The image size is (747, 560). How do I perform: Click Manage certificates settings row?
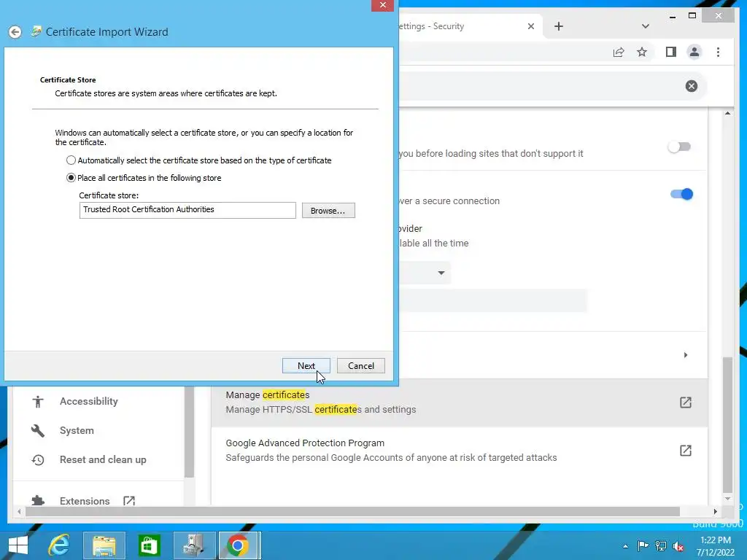(460, 402)
